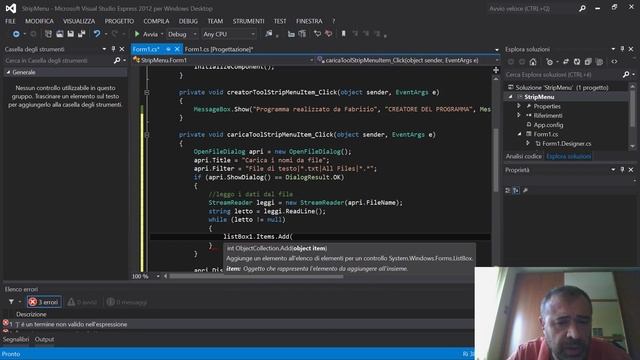Screen dimensions: 640x360
Task: Collapse the StripMenu project node
Action: point(510,97)
